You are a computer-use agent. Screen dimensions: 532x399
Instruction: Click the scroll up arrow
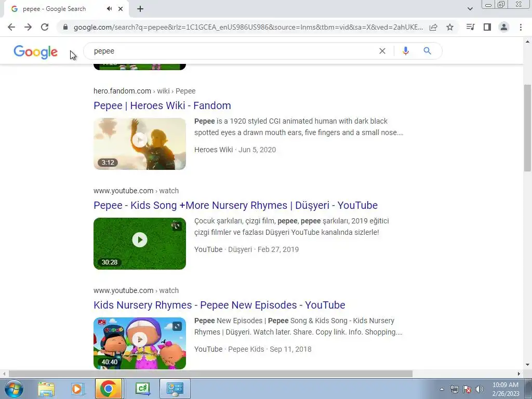click(527, 42)
